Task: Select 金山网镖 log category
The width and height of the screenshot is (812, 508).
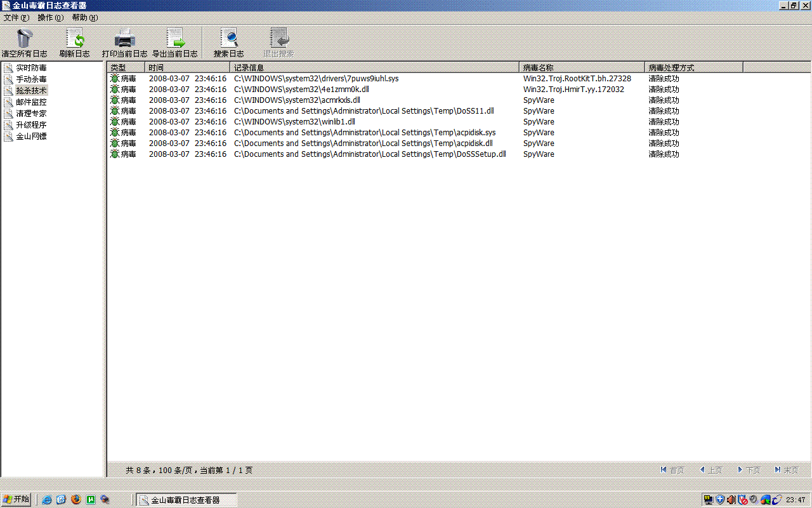Action: [x=31, y=137]
